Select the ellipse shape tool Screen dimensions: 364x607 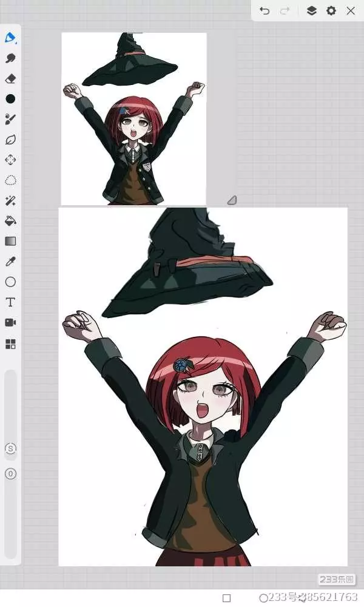point(10,282)
